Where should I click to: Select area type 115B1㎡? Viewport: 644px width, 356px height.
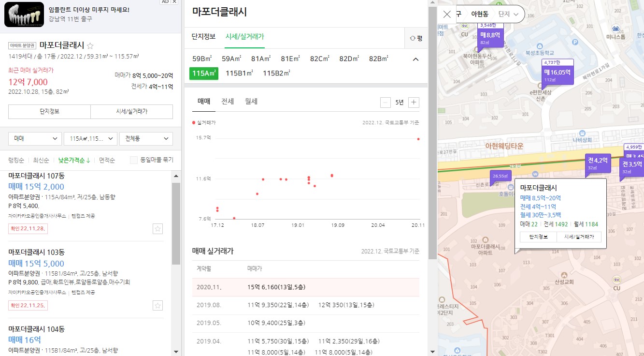pyautogui.click(x=240, y=74)
